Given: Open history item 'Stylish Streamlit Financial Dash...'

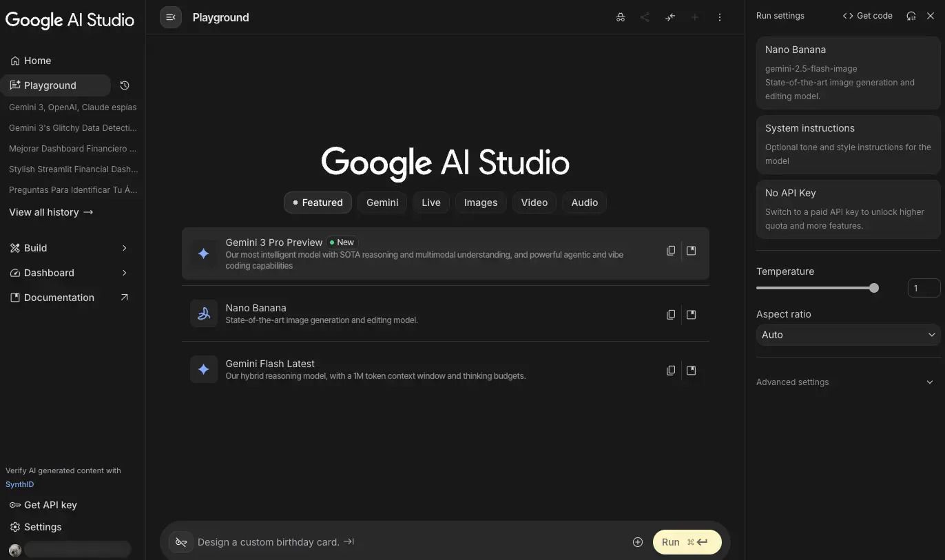Looking at the screenshot, I should (x=73, y=169).
